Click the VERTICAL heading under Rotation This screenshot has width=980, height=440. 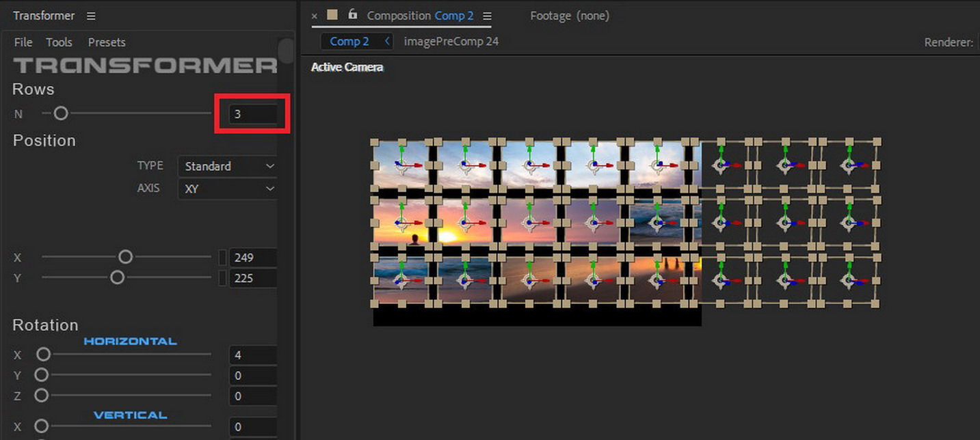130,415
